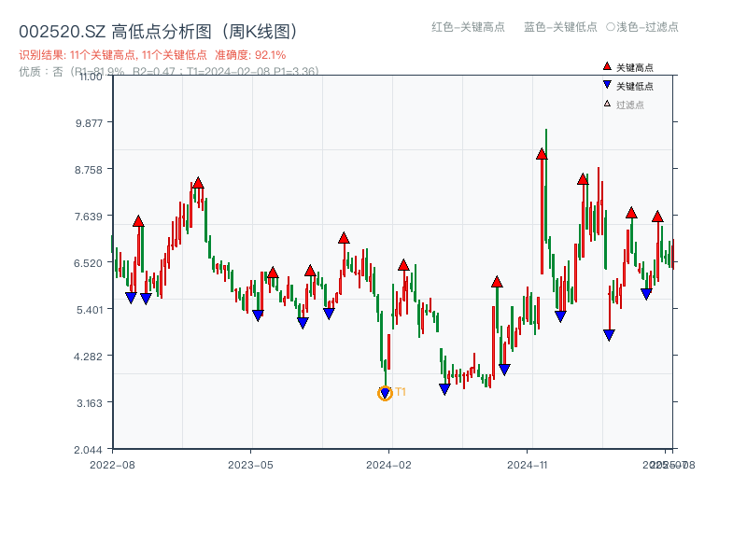Click the 关键低点 legend label
This screenshot has height=560, width=747.
pos(635,86)
